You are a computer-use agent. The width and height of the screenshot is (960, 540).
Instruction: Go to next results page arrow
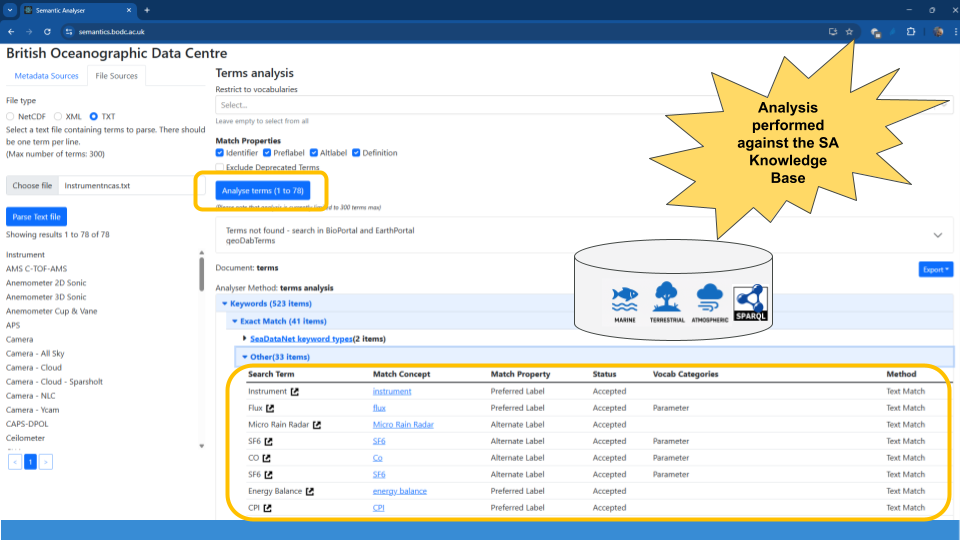pyautogui.click(x=46, y=462)
